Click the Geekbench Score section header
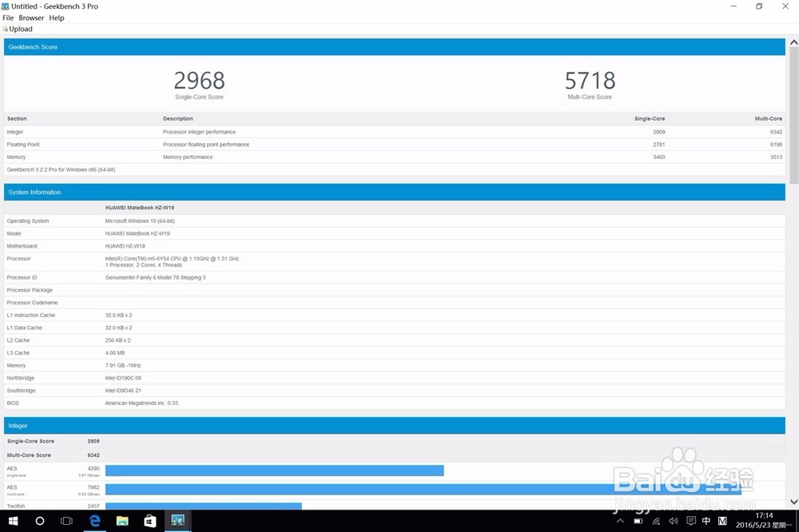The width and height of the screenshot is (799, 532). pos(395,47)
